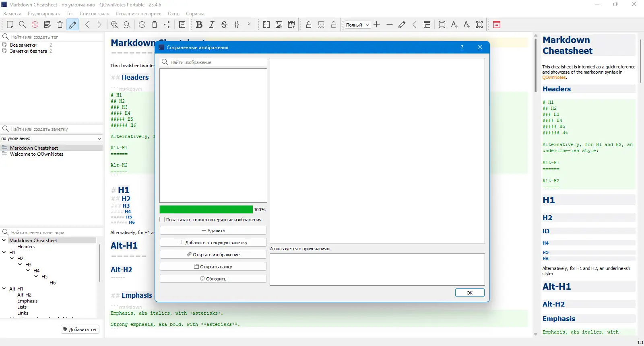Toggle fullscreen with the expand-frame icon
Screen dimensions: 644x346
[442, 25]
